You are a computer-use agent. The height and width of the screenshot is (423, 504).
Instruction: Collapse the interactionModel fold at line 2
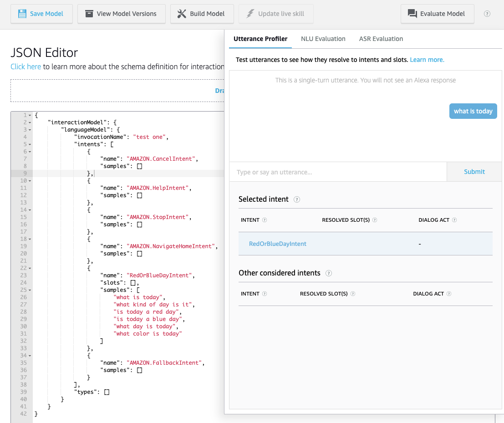pos(30,122)
